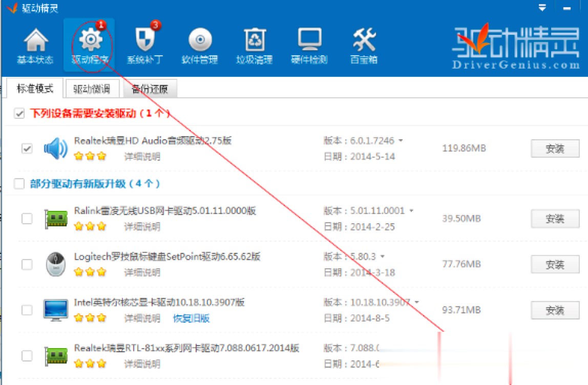The width and height of the screenshot is (588, 385).
Task: Install the Ralink USB网卡 driver
Action: point(555,219)
